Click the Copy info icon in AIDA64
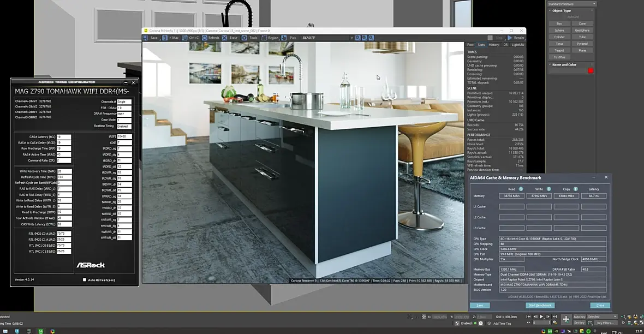 tap(575, 189)
